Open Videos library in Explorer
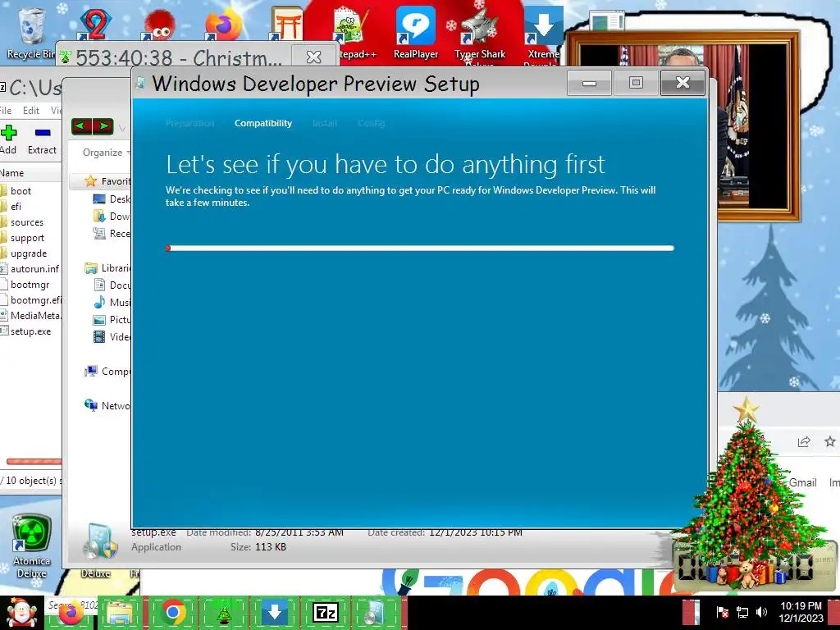Screen dimensions: 840x630 tap(112, 336)
